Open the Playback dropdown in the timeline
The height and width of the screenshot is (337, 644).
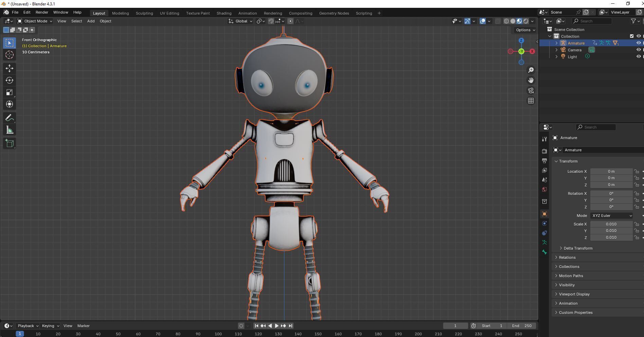tap(28, 326)
